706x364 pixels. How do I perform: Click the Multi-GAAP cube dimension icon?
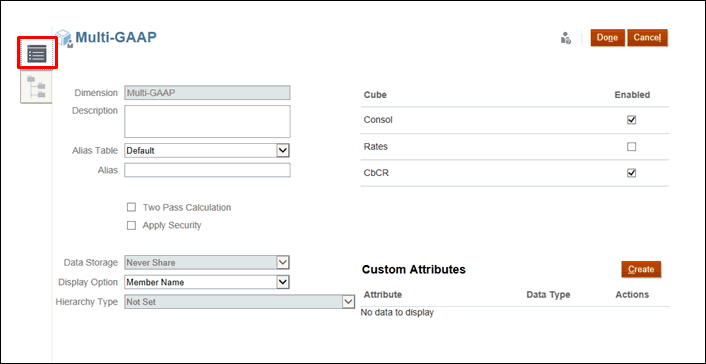pos(64,38)
